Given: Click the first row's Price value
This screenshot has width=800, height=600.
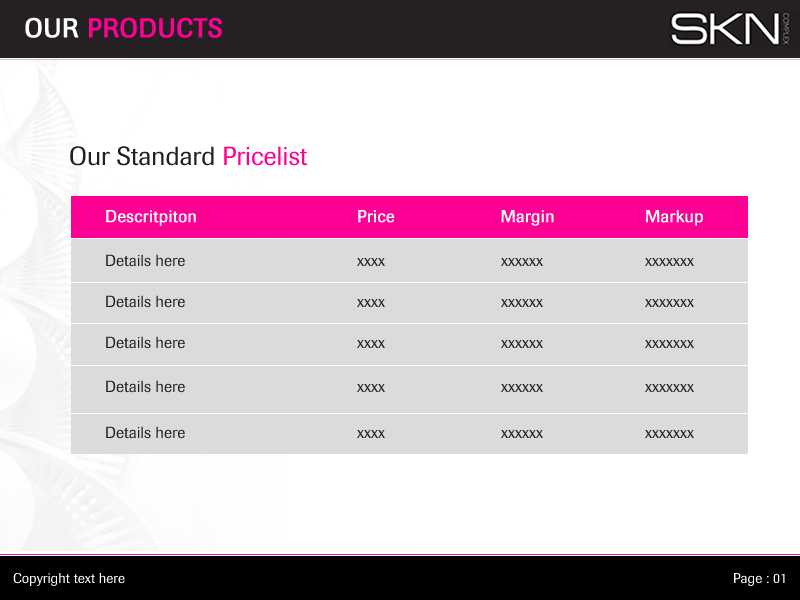Looking at the screenshot, I should [371, 262].
